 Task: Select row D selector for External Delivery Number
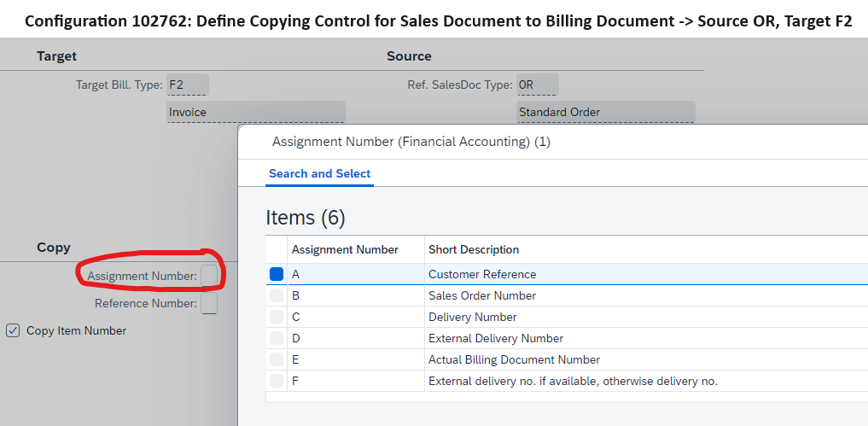[x=277, y=338]
